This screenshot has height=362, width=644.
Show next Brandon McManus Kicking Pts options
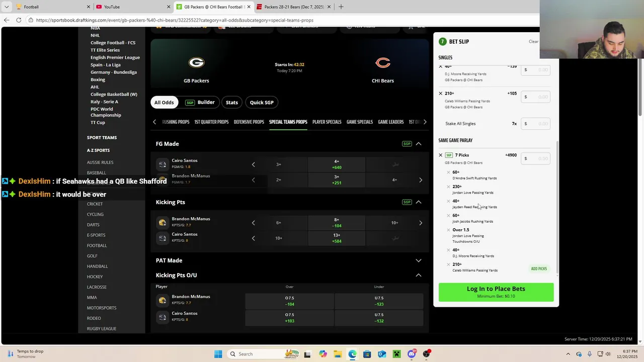tap(421, 223)
